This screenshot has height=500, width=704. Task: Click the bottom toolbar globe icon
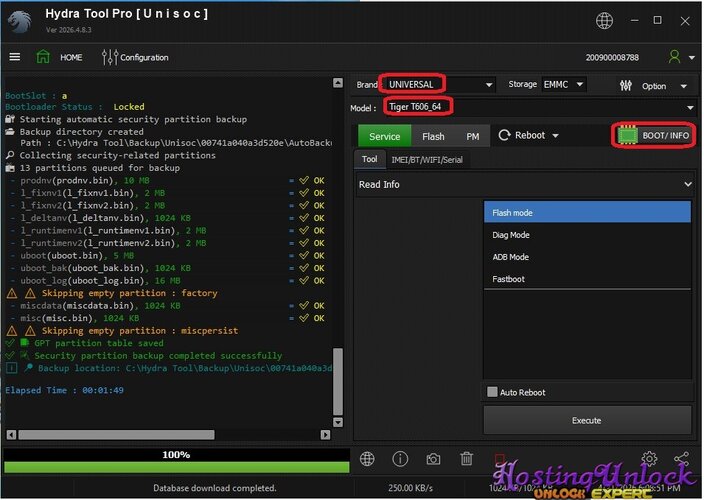tap(367, 459)
